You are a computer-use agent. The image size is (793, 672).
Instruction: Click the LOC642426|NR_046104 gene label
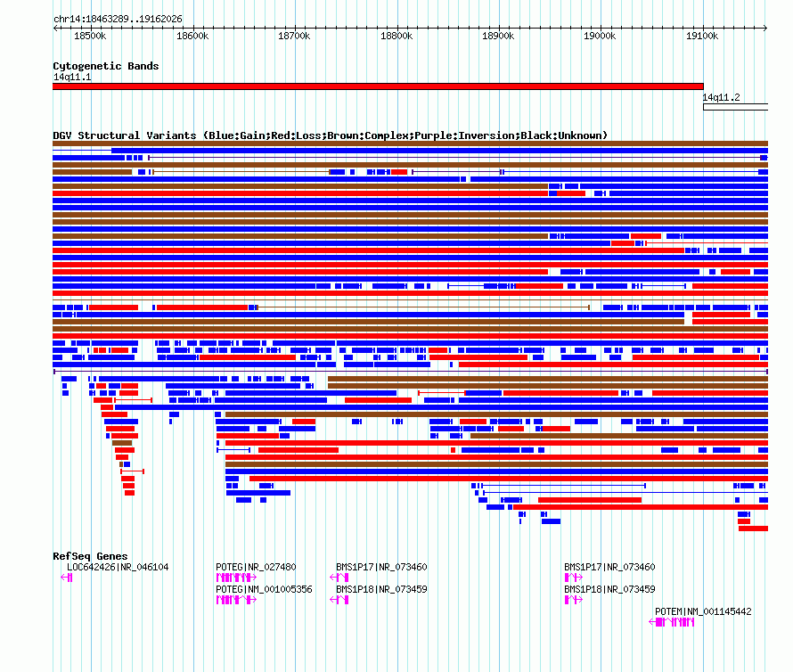pyautogui.click(x=118, y=567)
